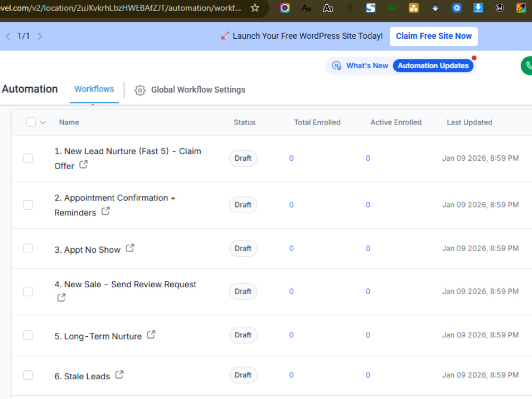
Task: Switch to the Workflows tab
Action: pos(94,89)
